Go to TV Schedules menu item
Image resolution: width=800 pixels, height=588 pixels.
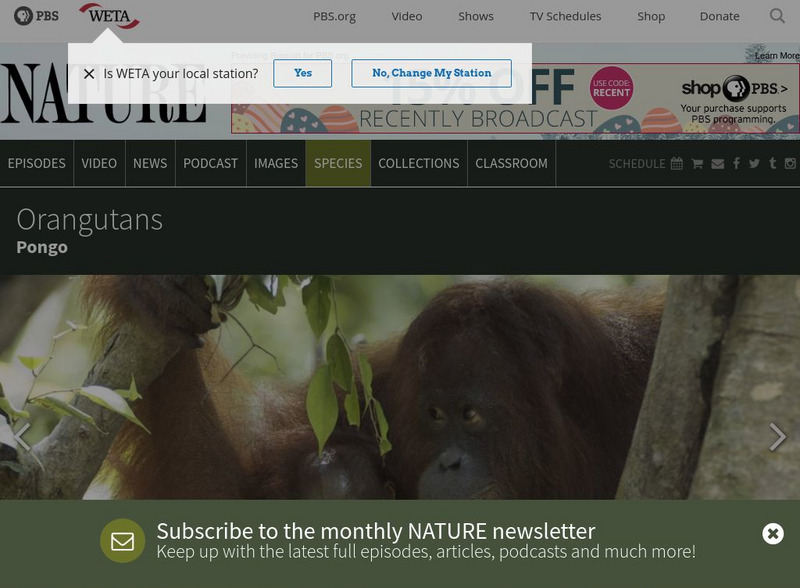tap(565, 16)
